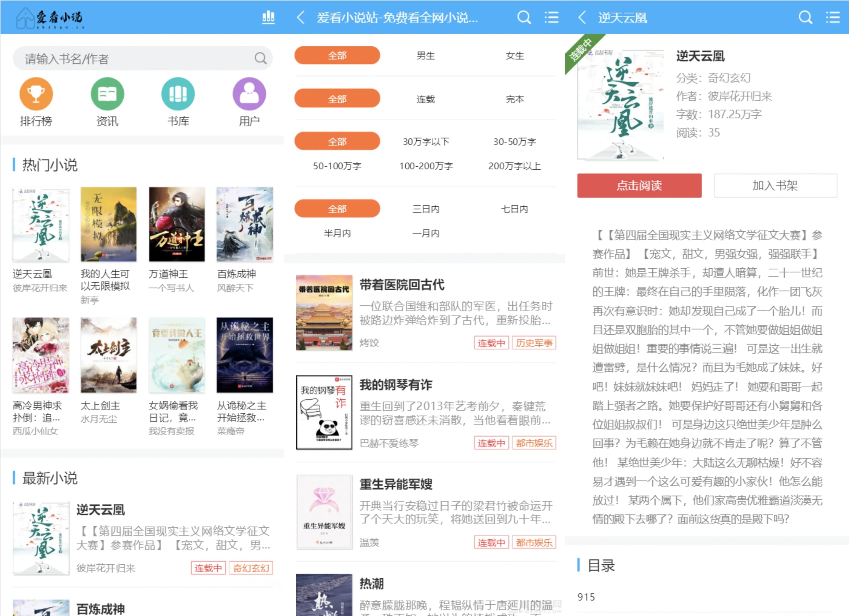Select 全部 in serial status row
Viewport: 849px width, 616px height.
[x=337, y=99]
